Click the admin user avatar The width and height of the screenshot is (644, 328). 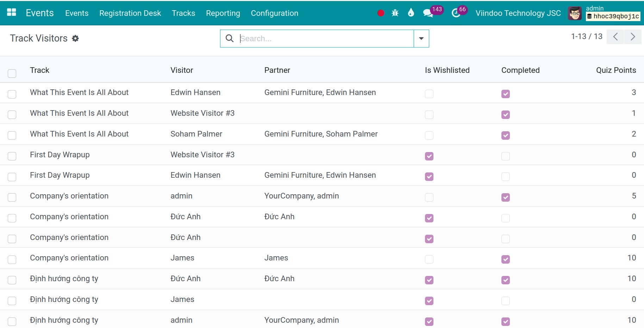(x=575, y=13)
